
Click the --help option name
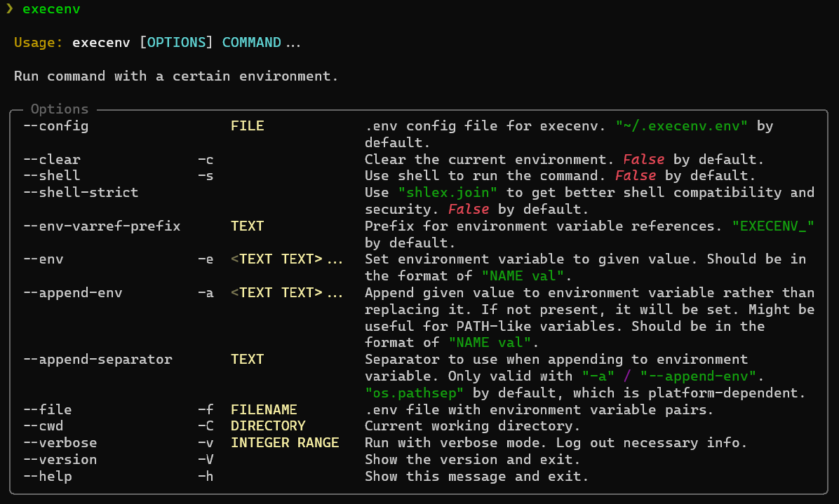48,477
